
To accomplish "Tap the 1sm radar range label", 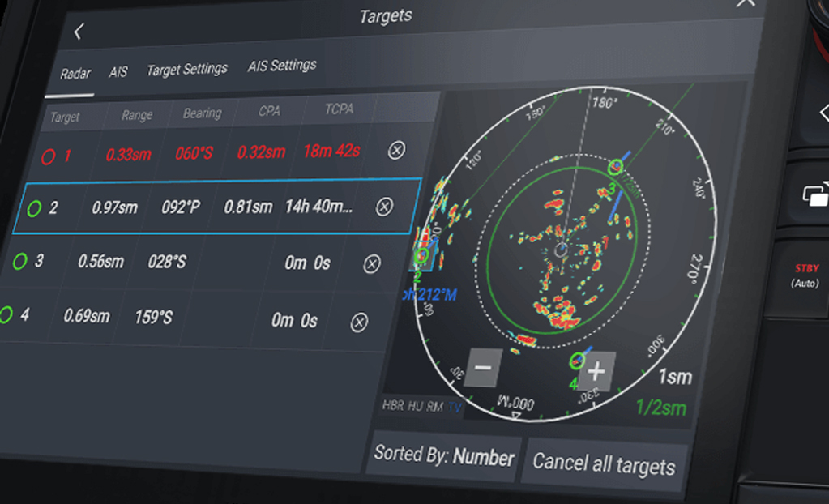I will click(674, 378).
